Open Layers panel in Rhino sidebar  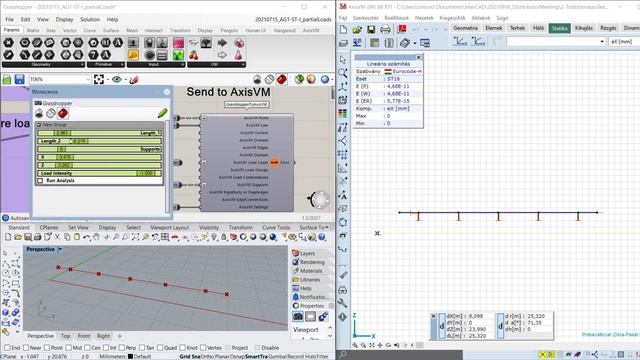point(307,253)
